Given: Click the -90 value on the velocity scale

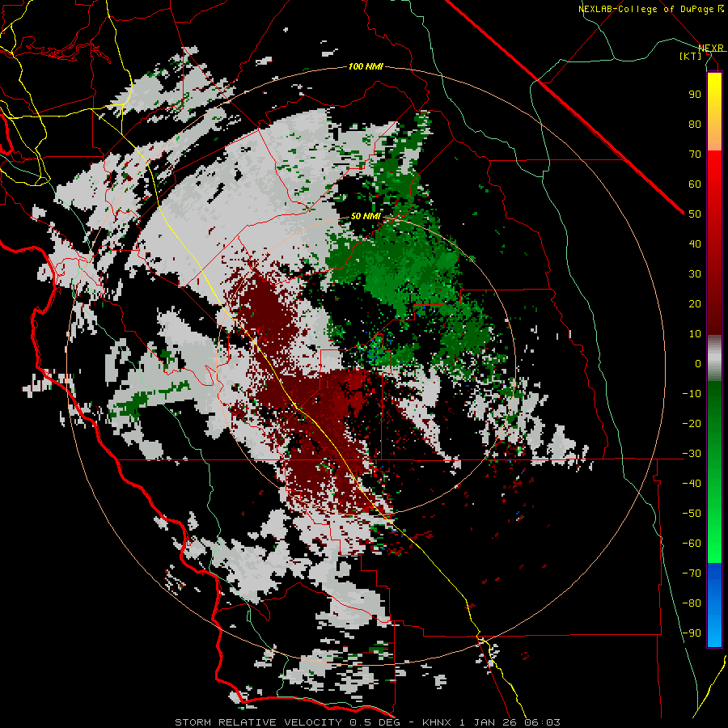Looking at the screenshot, I should (x=692, y=633).
